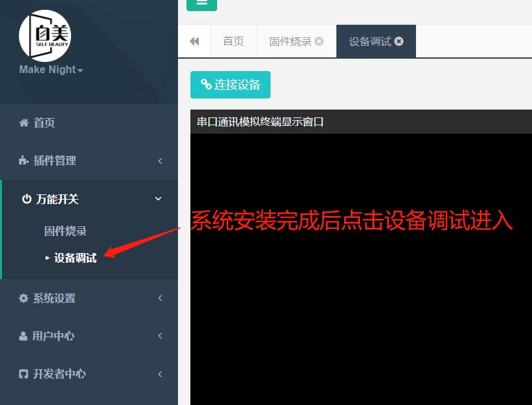Click the user icon of 用户中心
Viewport: 532px width, 405px height.
pos(23,336)
